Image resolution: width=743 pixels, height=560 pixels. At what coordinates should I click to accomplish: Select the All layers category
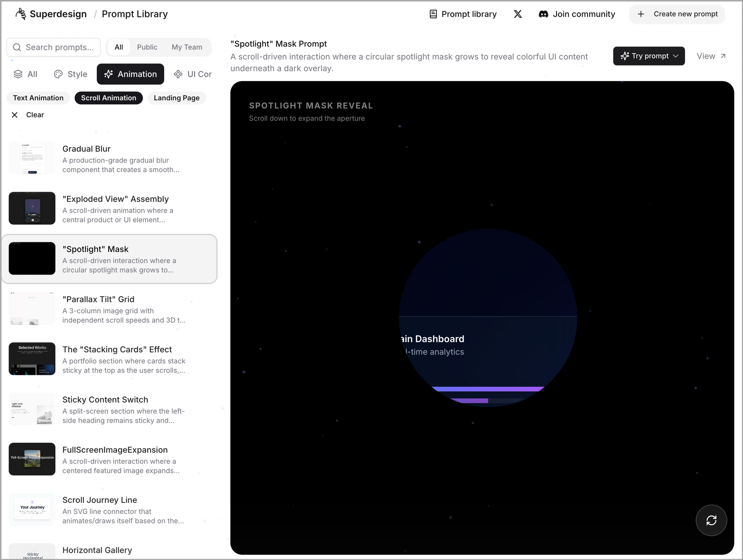coord(25,74)
